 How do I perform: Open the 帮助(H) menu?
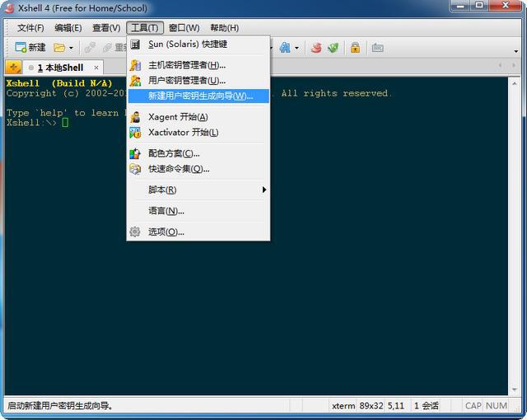(224, 28)
